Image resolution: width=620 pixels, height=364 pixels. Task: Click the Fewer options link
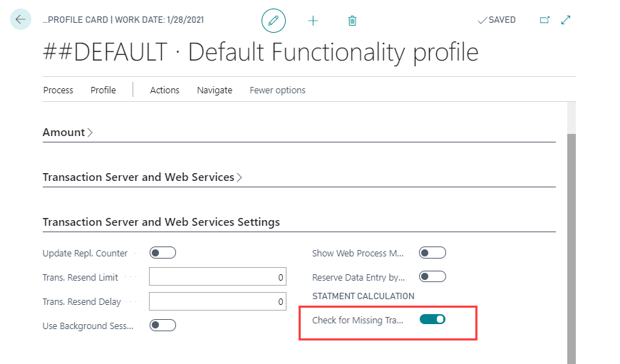pyautogui.click(x=277, y=90)
